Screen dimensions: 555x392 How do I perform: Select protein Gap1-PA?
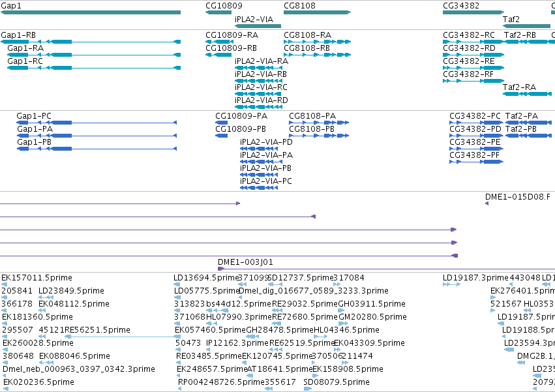tap(97, 136)
